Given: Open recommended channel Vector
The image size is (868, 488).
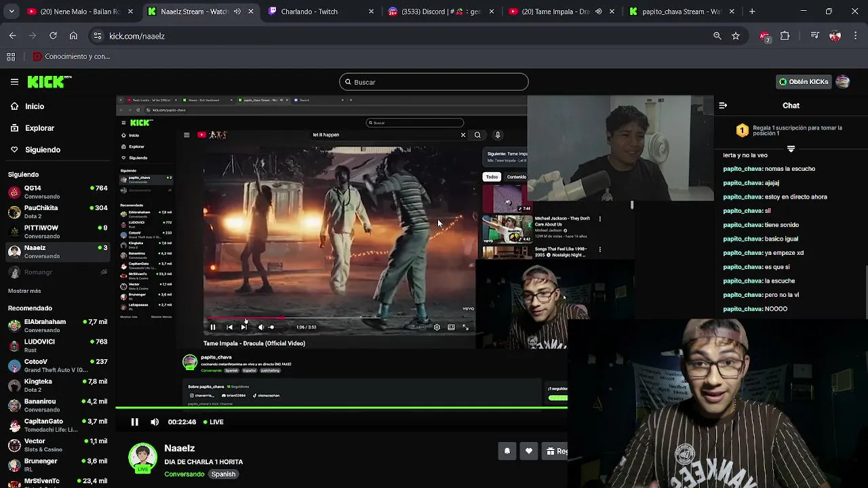Looking at the screenshot, I should (x=58, y=445).
